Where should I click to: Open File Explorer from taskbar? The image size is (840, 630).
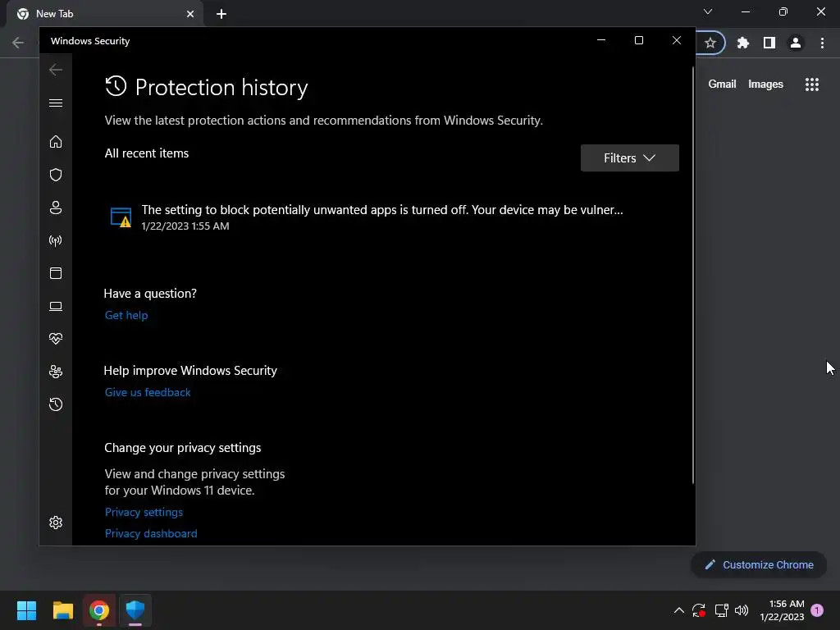(x=62, y=610)
